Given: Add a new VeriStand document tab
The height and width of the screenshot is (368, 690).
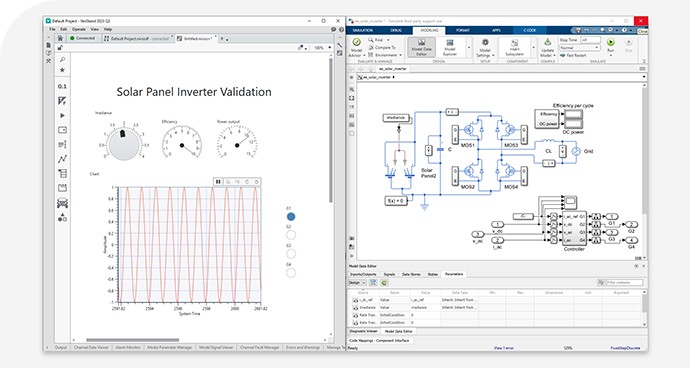Looking at the screenshot, I should pos(222,39).
